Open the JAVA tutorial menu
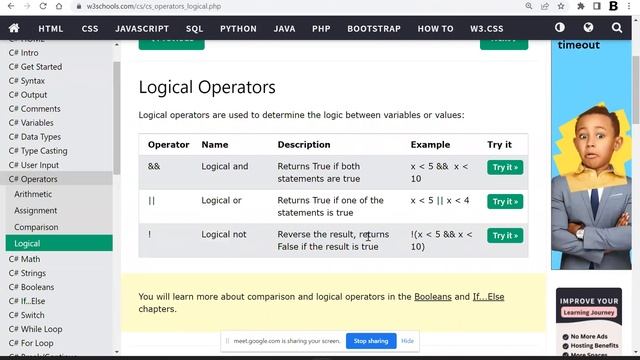The width and height of the screenshot is (640, 360). (284, 29)
